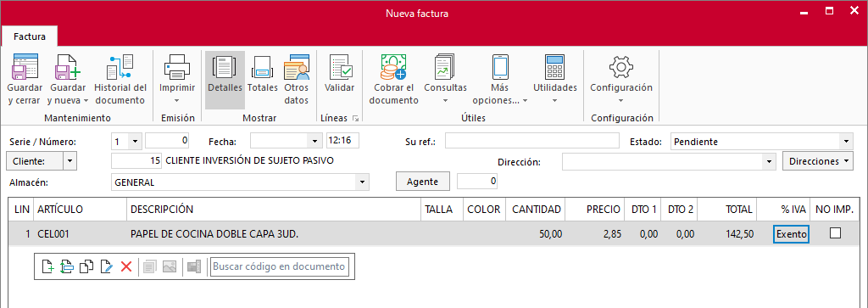
Task: Click CANTIDAD column header
Action: [x=536, y=210]
